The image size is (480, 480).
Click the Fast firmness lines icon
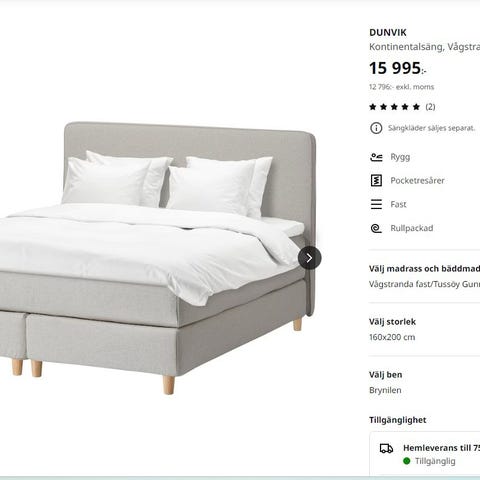pos(376,204)
